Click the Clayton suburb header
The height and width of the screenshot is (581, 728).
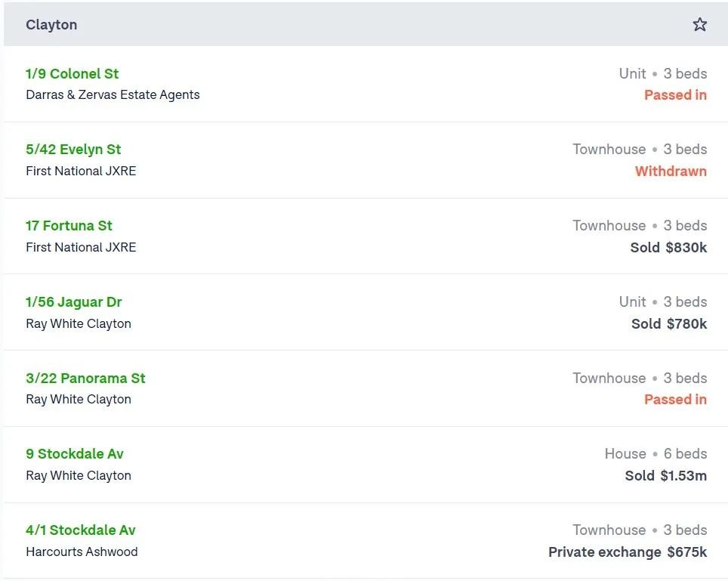tap(51, 25)
